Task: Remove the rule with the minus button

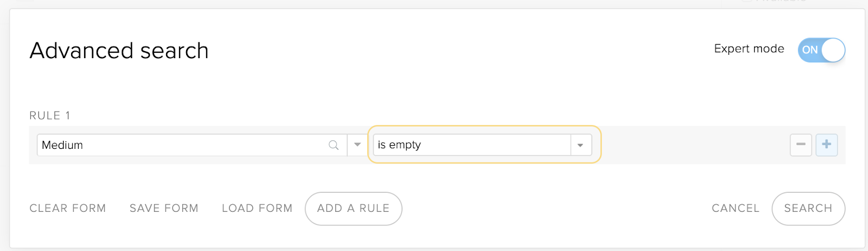Action: coord(801,145)
